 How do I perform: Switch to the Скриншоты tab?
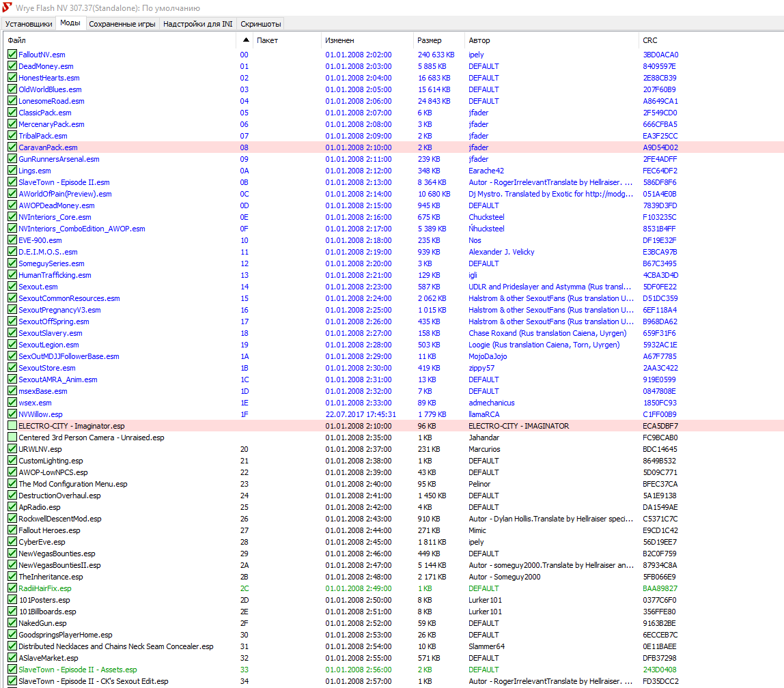point(260,24)
